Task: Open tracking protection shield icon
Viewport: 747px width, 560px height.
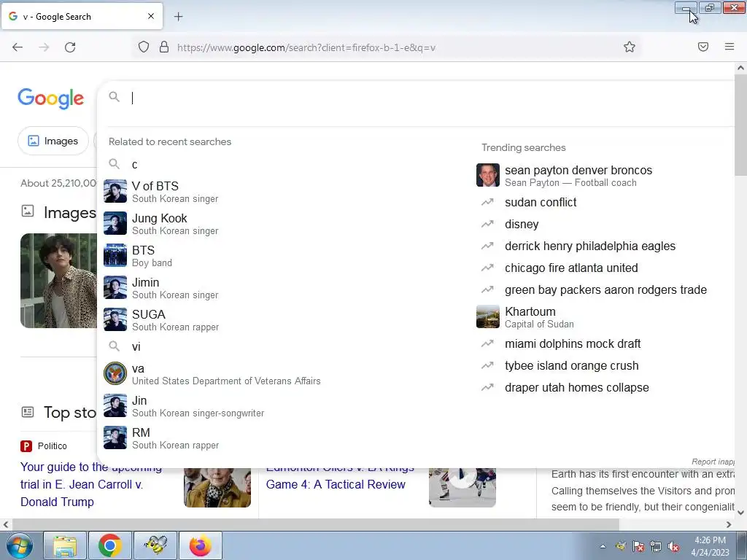Action: pyautogui.click(x=144, y=47)
